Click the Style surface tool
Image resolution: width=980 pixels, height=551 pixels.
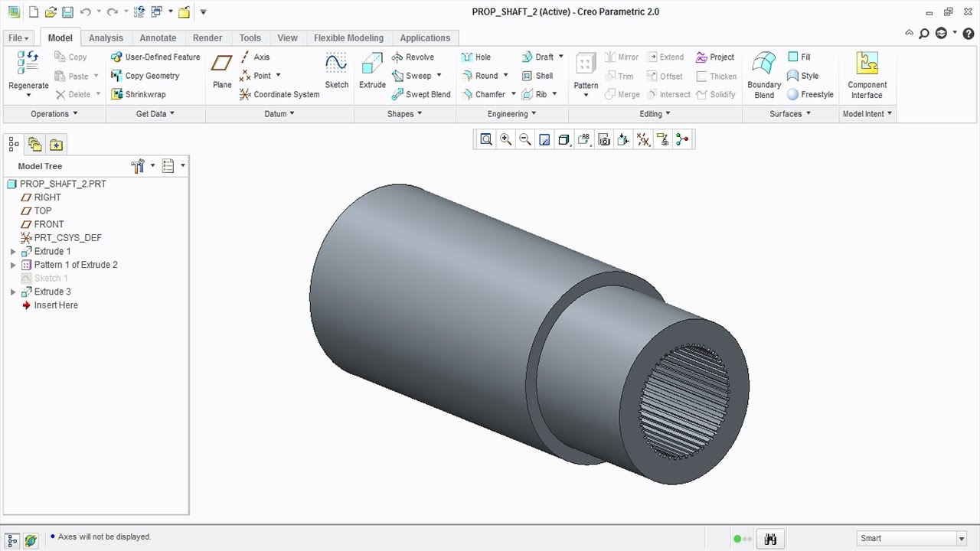pos(802,76)
